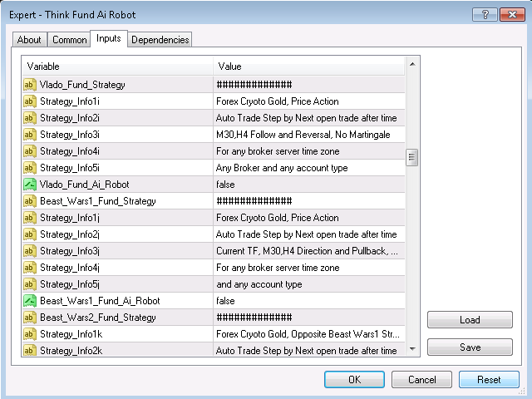Select the Strategy_Info1k variable name
Image resolution: width=532 pixels, height=399 pixels.
click(71, 334)
